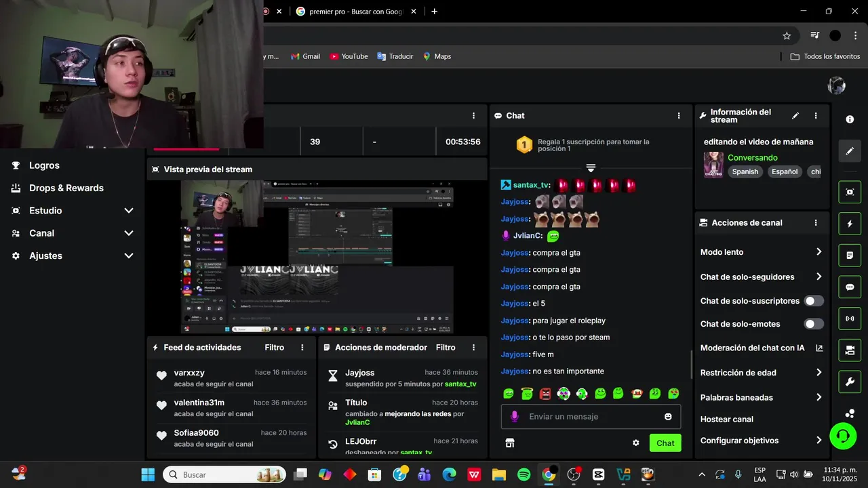Screen dimensions: 868x488
Task: Open the Conversando category link
Action: pyautogui.click(x=753, y=157)
